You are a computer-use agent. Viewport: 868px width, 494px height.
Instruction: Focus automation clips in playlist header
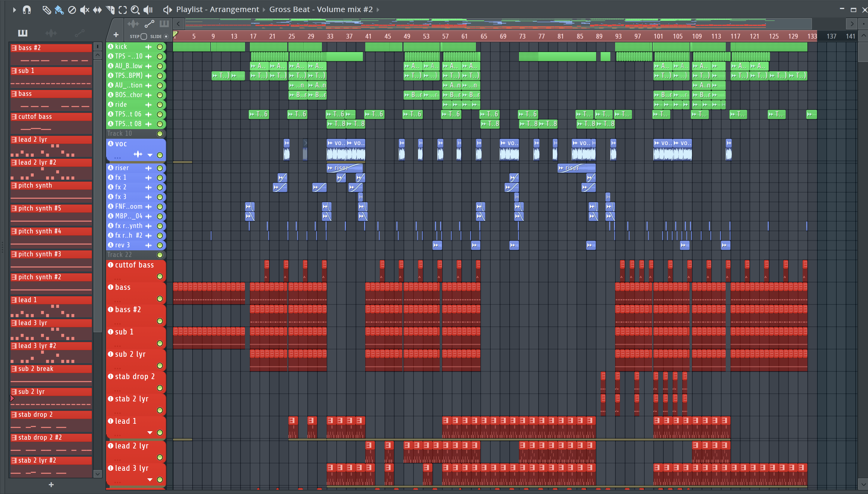point(149,24)
